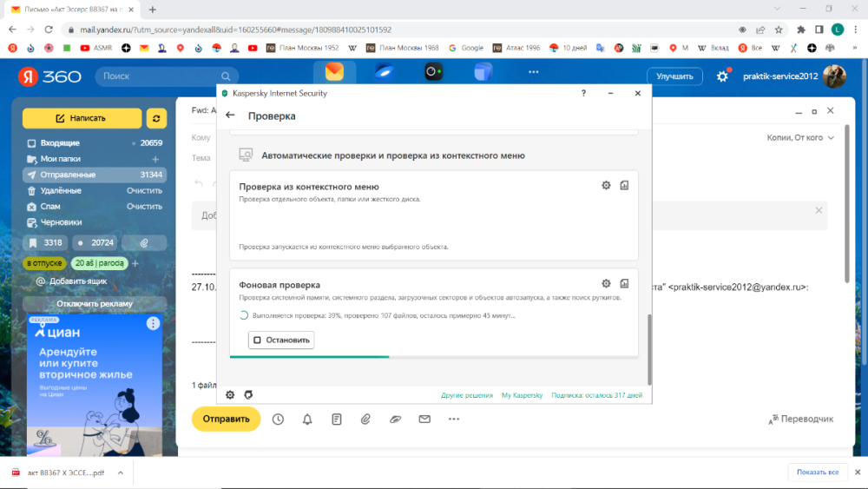868x489 pixels.
Task: Bookmark this page with the star icon
Action: click(779, 30)
